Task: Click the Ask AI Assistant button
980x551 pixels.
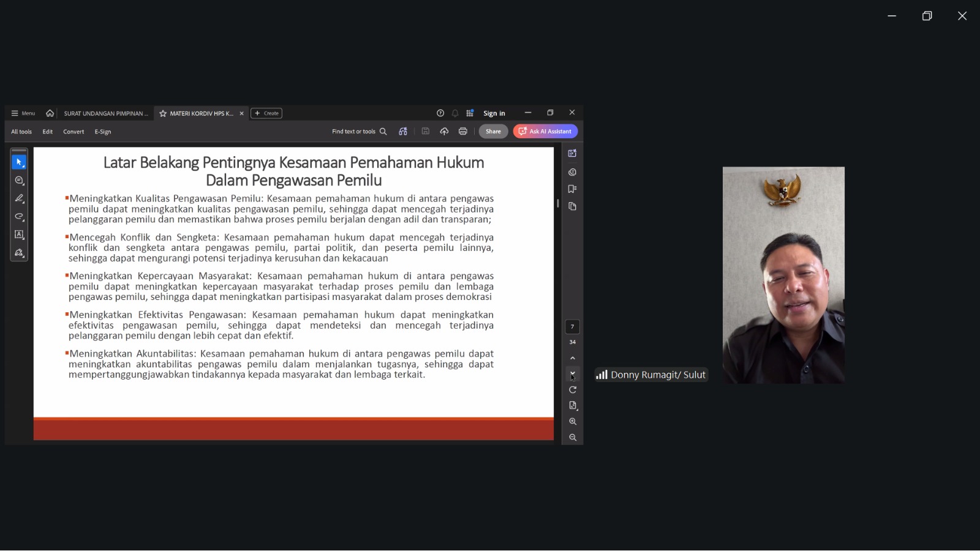Action: pos(545,132)
